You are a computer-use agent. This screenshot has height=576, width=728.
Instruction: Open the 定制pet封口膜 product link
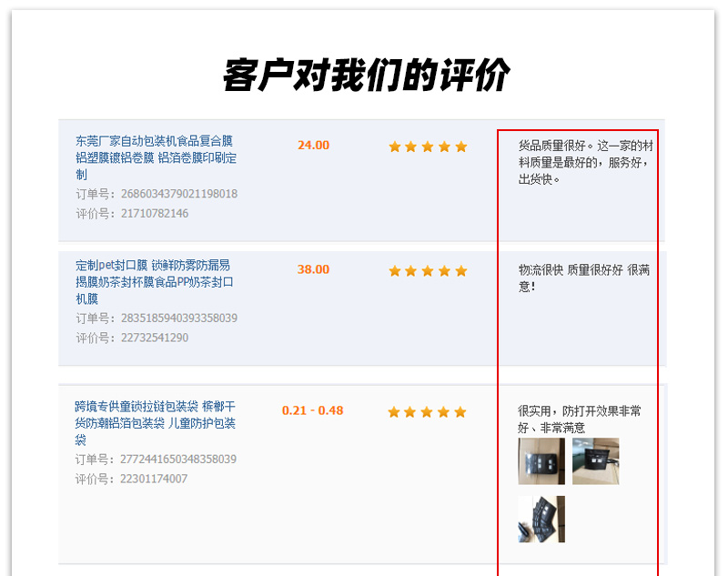coord(155,282)
